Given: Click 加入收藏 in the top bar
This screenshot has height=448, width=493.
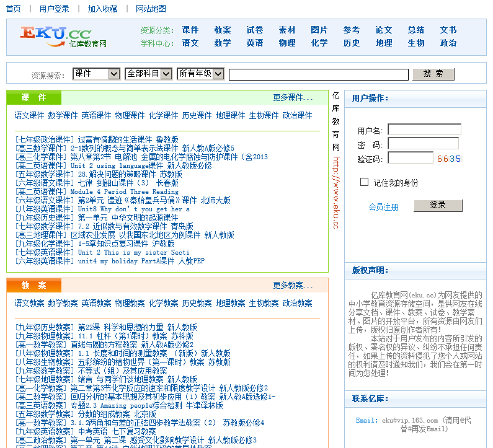Looking at the screenshot, I should [x=102, y=9].
